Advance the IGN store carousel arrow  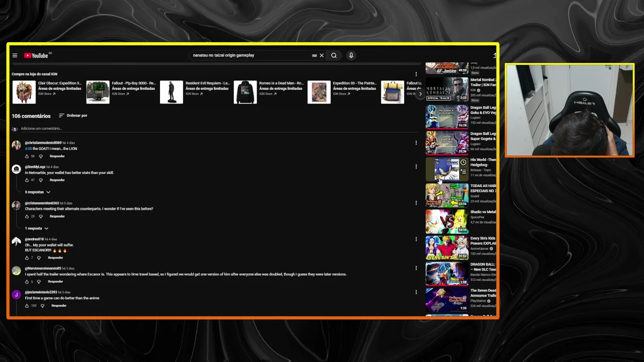point(420,94)
